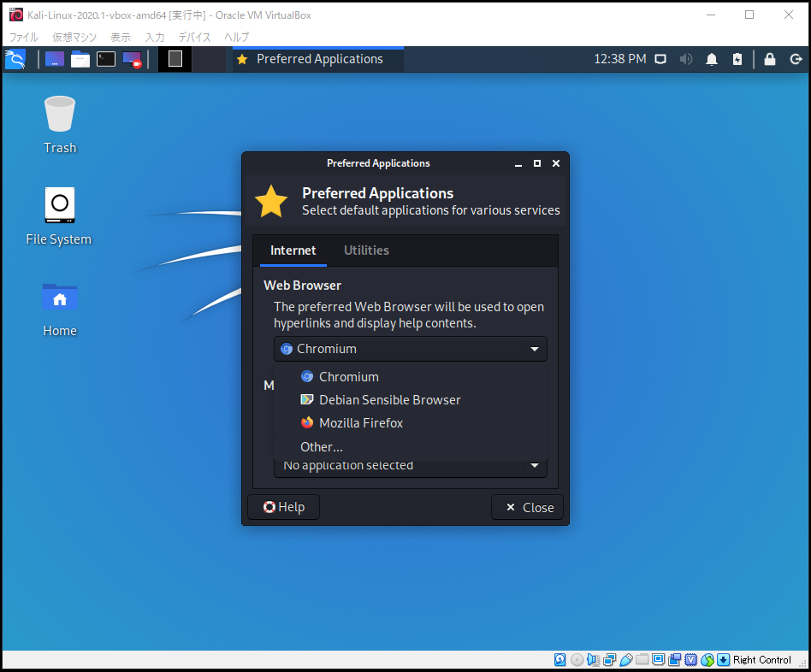Click VirtualBox audio status icon

593,659
